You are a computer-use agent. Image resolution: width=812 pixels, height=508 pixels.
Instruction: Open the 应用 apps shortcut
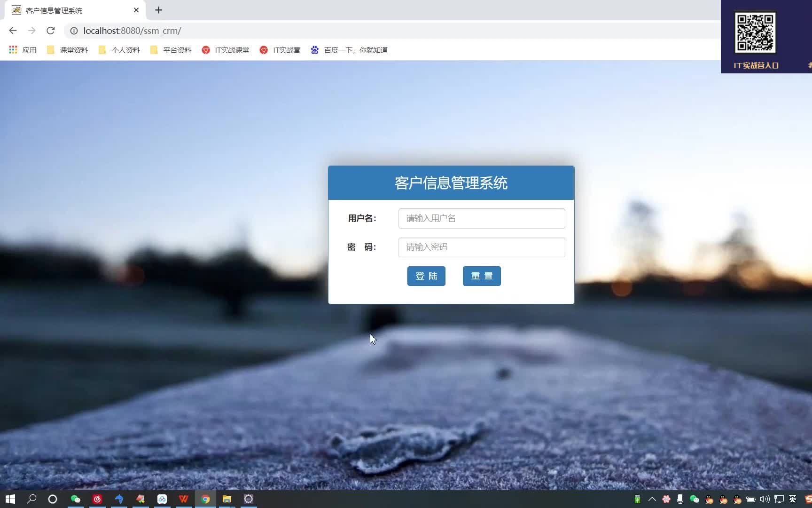(x=23, y=50)
